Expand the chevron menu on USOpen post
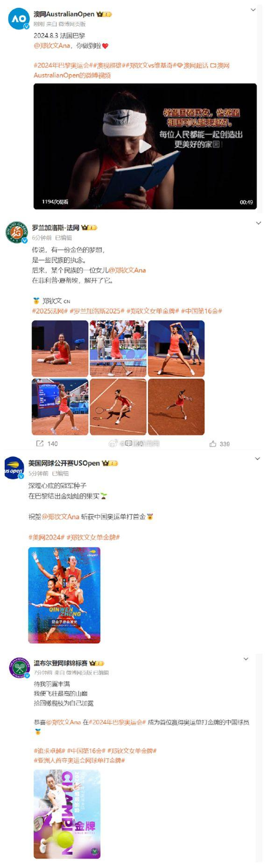Screen dimensions: 268x868 (x=257, y=459)
